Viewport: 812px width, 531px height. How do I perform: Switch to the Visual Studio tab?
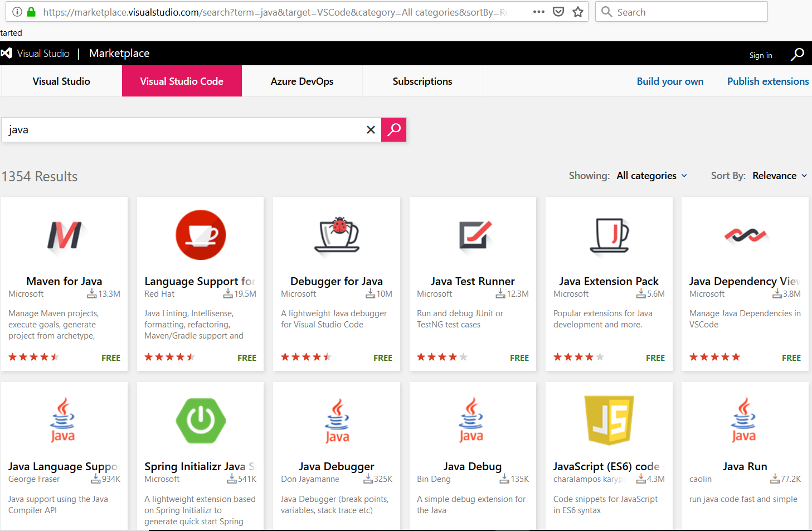click(61, 81)
